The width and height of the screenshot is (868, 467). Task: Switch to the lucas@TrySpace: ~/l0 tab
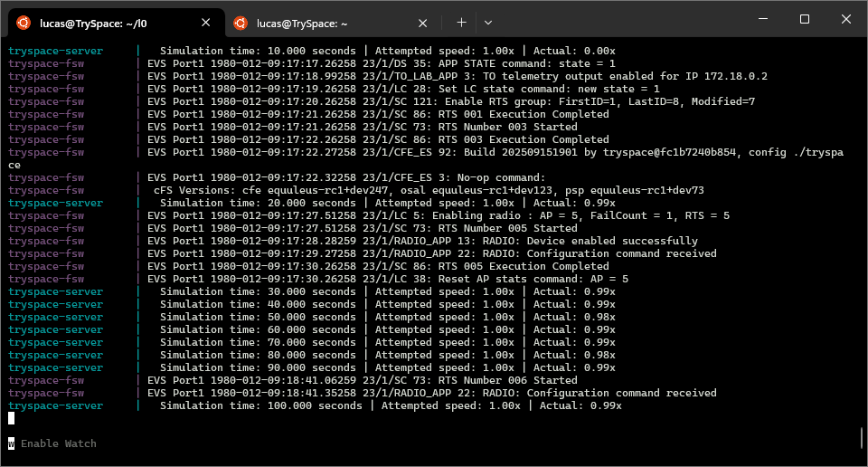117,24
